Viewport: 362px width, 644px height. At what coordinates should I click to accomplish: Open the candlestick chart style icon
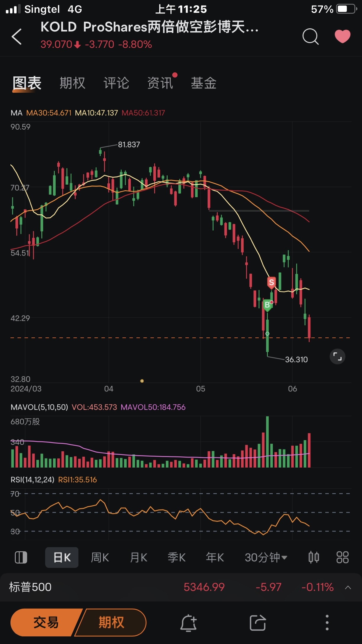(x=314, y=557)
